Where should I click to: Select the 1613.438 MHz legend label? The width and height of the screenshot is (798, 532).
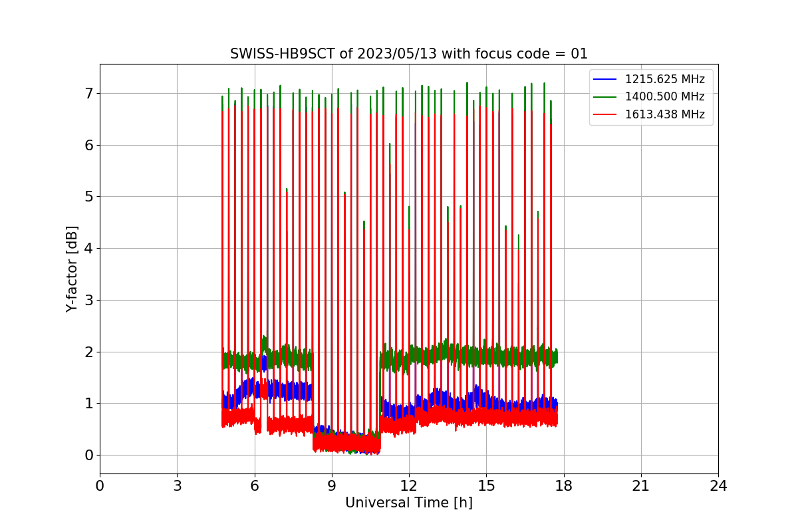(665, 114)
